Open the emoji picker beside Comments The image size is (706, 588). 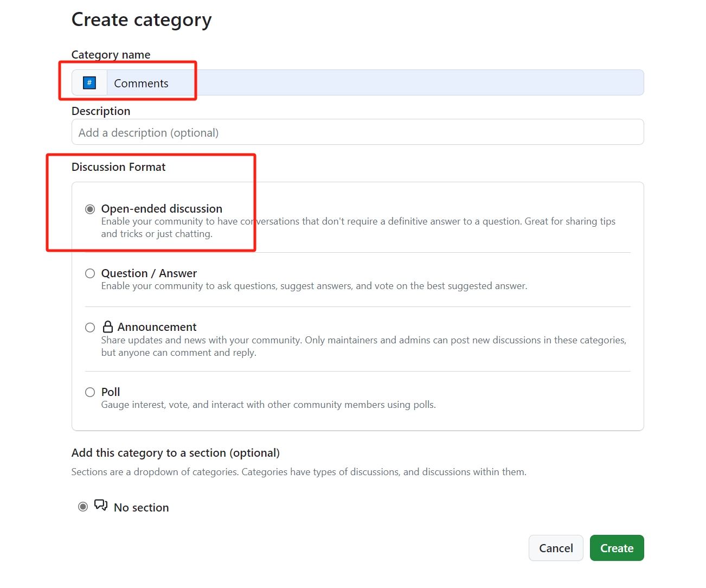[89, 83]
